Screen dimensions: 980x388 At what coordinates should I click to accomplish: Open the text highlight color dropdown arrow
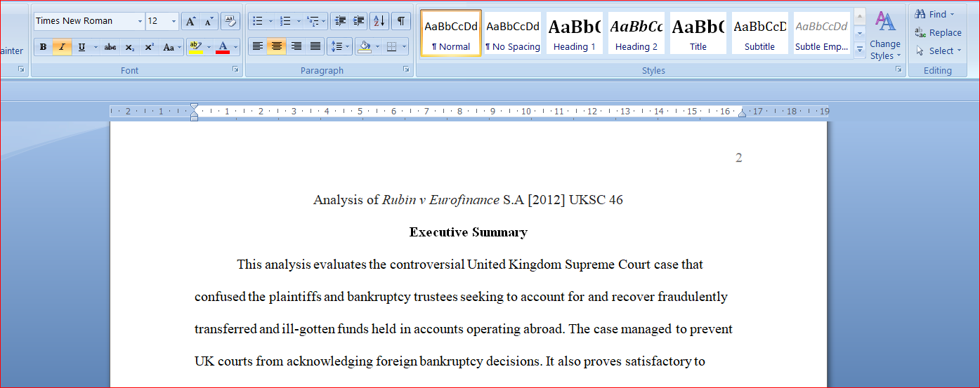click(x=209, y=47)
